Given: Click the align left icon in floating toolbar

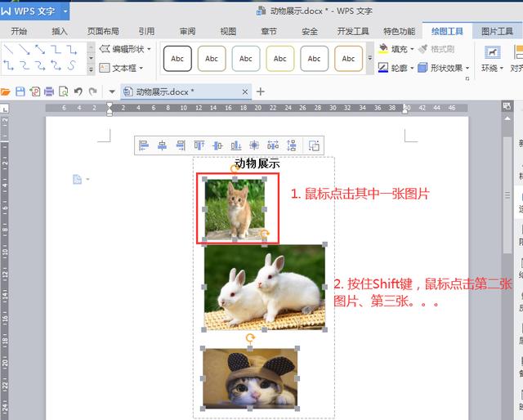Looking at the screenshot, I should 144,145.
